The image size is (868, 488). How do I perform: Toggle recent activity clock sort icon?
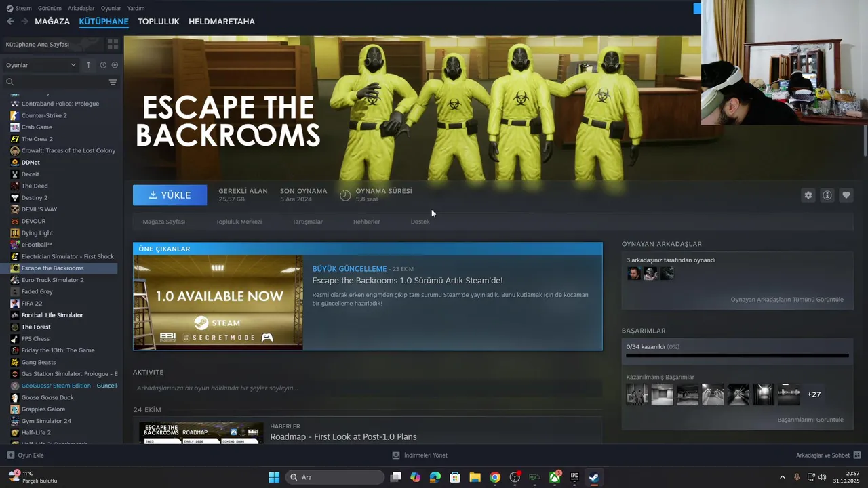103,65
